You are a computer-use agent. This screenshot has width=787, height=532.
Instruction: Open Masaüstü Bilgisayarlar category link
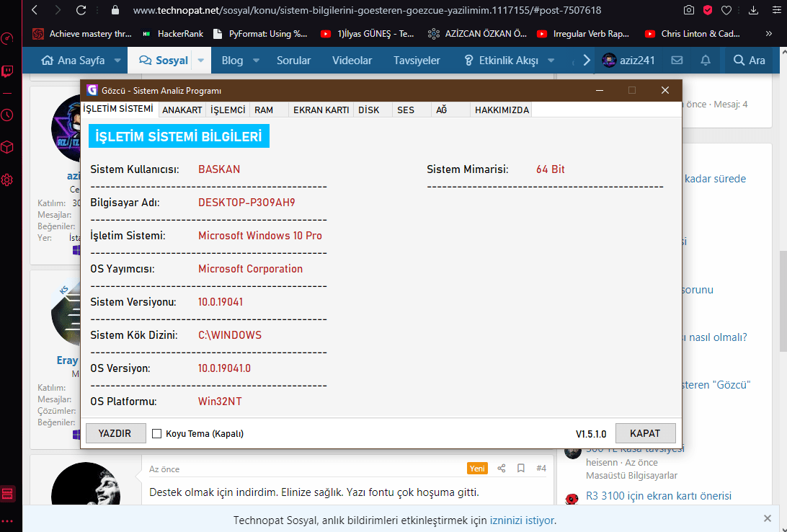(x=631, y=475)
